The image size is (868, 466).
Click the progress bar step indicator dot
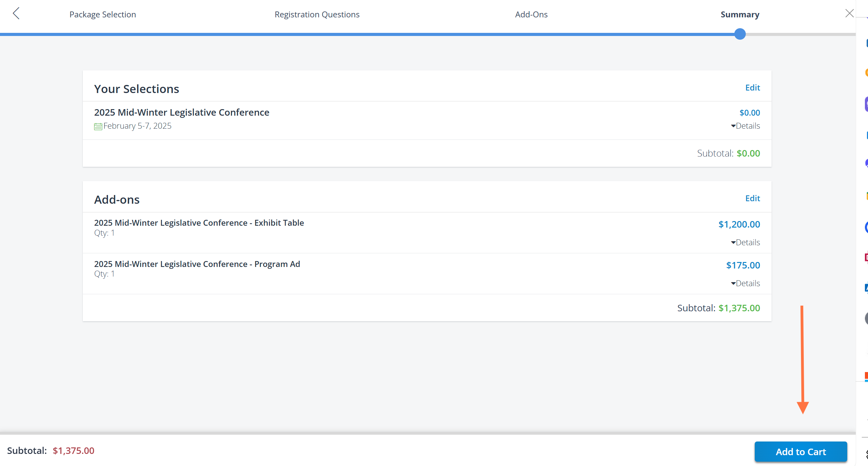tap(740, 34)
